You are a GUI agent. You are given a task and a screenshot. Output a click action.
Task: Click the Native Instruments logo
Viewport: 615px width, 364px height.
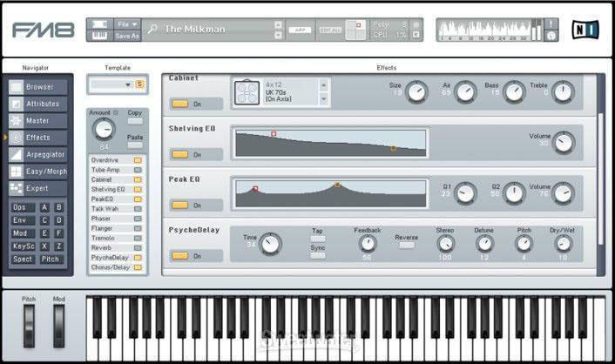coord(585,30)
